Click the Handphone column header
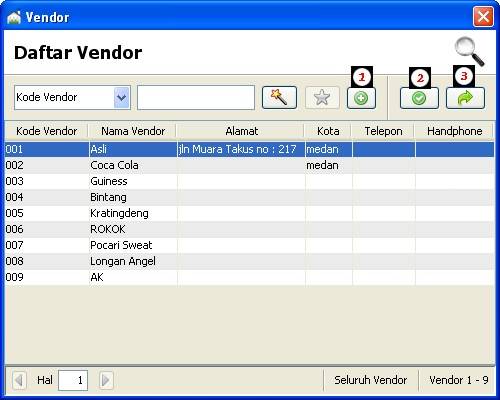The image size is (500, 400). (454, 131)
